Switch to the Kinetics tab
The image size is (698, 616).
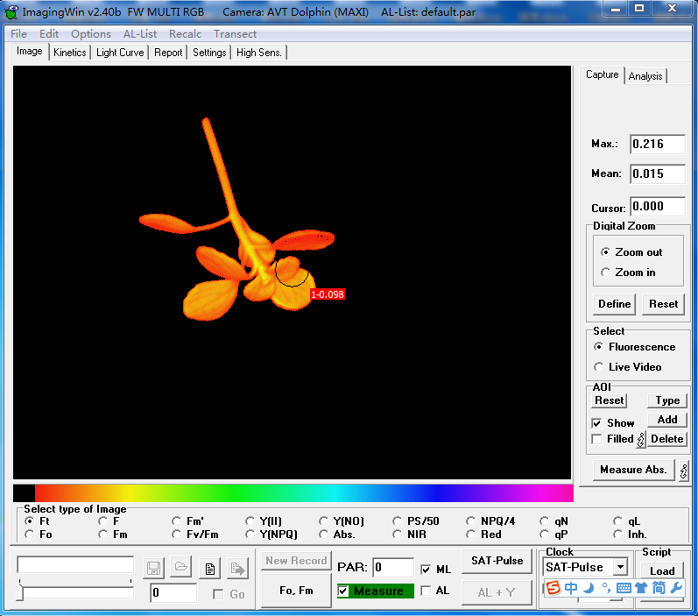(69, 53)
